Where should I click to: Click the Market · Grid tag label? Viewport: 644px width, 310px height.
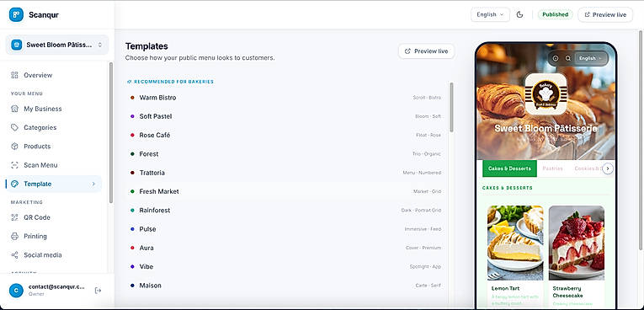point(427,191)
